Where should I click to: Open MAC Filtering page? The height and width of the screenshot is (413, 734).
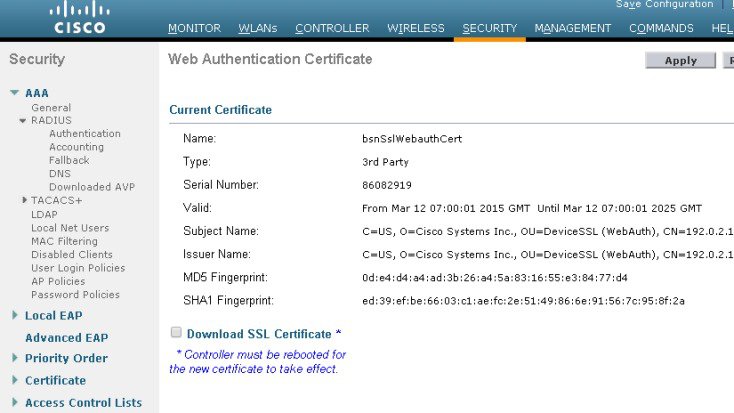[x=64, y=241]
